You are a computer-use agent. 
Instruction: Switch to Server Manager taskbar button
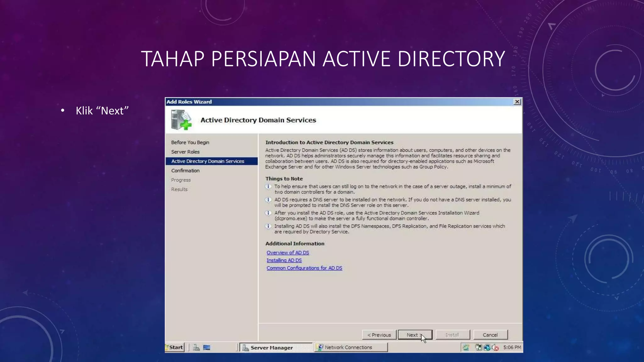(x=276, y=347)
